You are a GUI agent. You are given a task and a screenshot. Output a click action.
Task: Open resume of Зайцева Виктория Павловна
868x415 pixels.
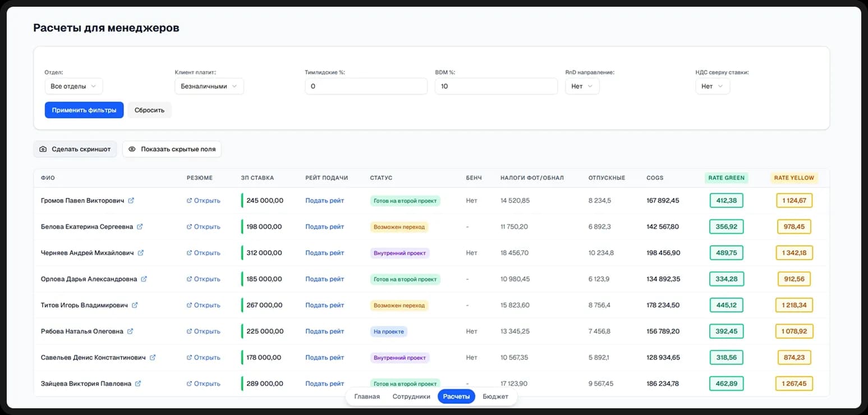(x=204, y=384)
